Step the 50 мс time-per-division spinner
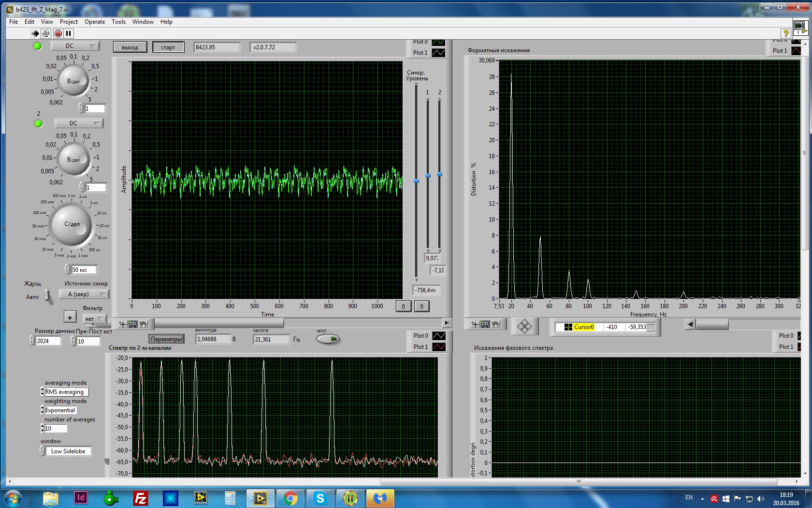The image size is (812, 508). click(x=67, y=269)
